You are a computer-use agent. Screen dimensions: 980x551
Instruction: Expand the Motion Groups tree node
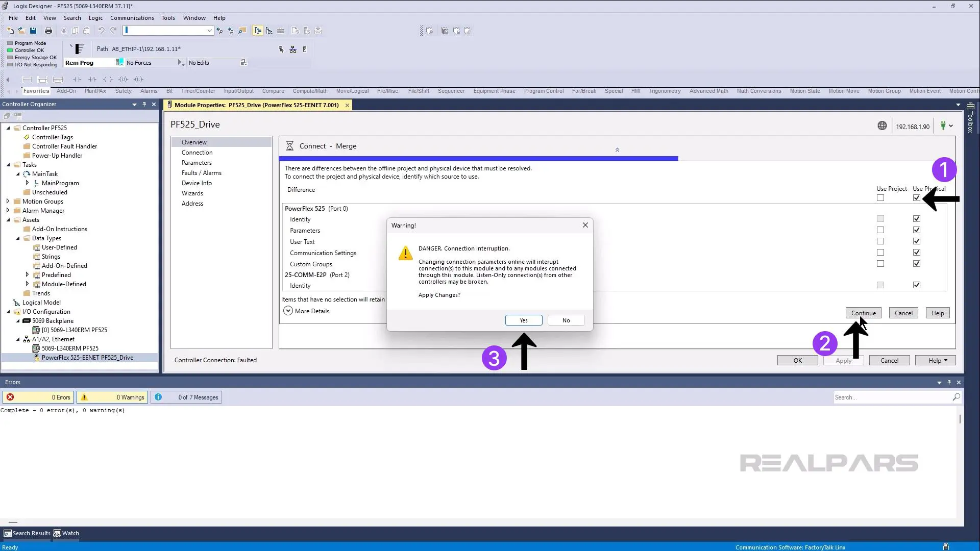8,201
